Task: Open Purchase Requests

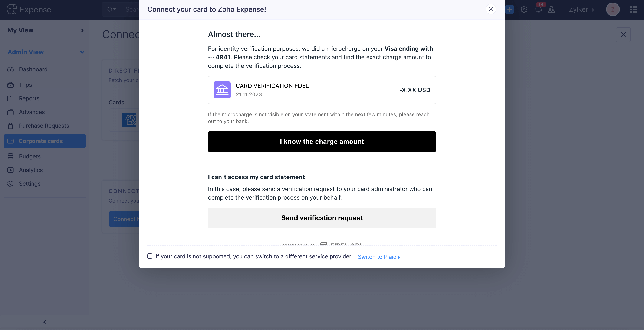Action: (x=44, y=126)
